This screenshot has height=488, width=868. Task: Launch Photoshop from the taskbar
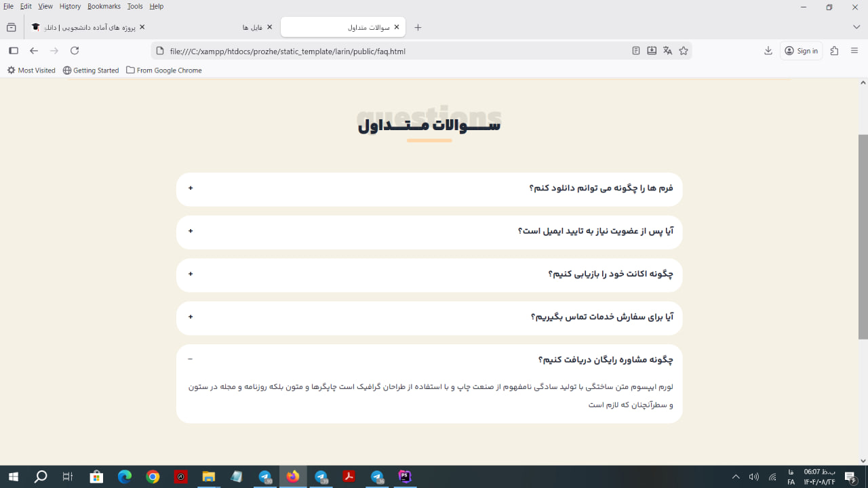point(404,476)
